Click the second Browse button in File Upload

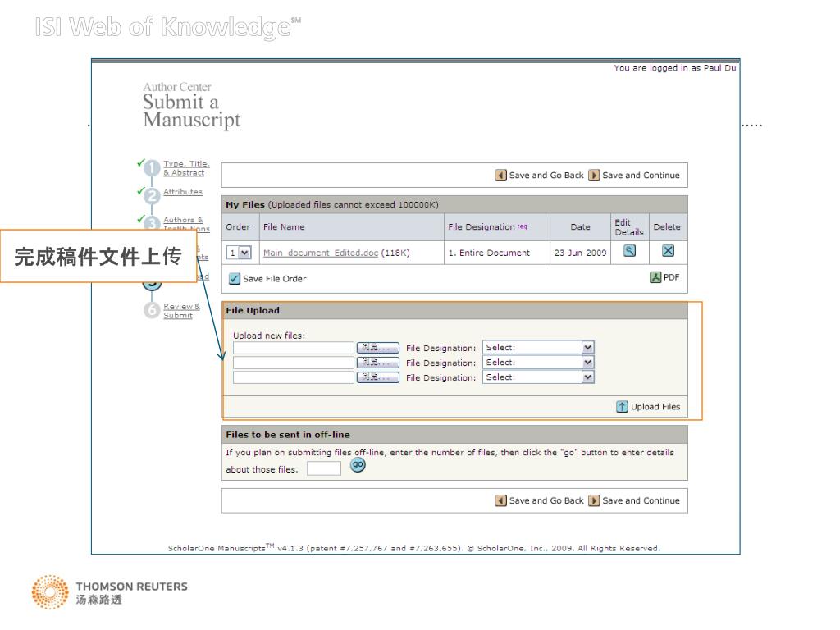(377, 363)
